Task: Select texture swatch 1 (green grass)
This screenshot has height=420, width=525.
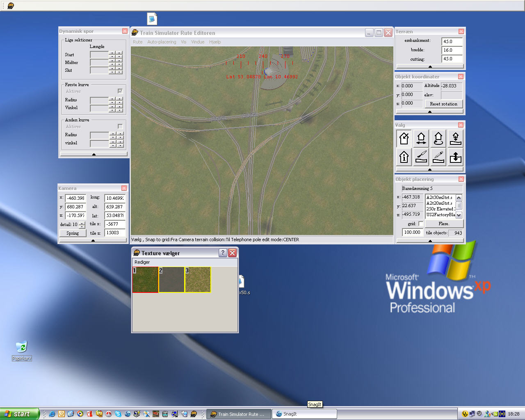Action: pyautogui.click(x=145, y=280)
